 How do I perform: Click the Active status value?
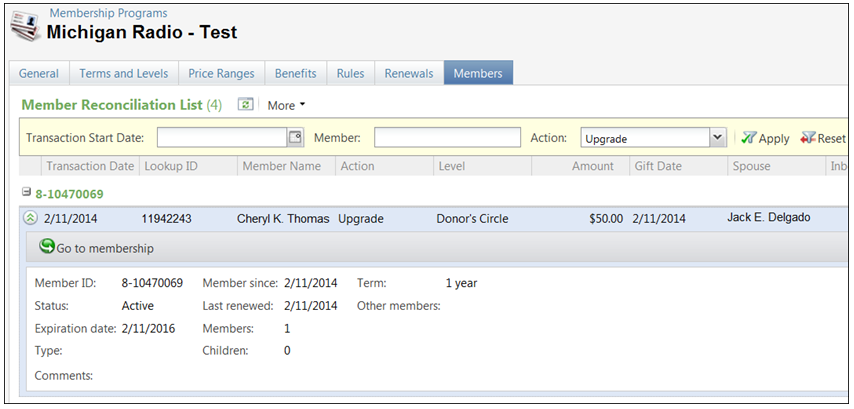point(138,306)
